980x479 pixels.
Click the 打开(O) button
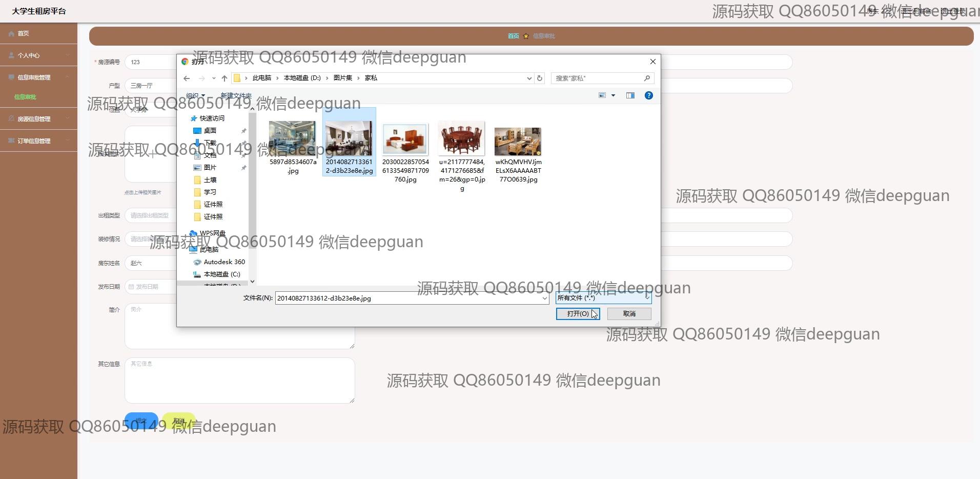pos(578,314)
